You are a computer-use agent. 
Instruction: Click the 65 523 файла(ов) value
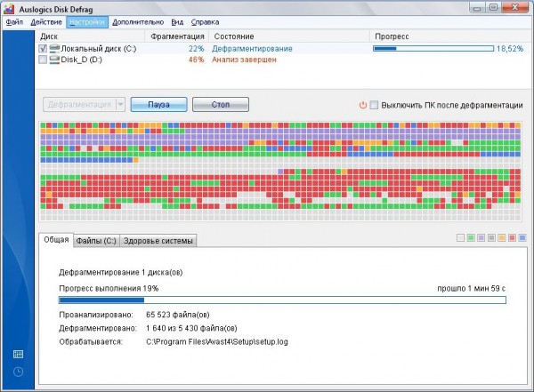tap(178, 315)
